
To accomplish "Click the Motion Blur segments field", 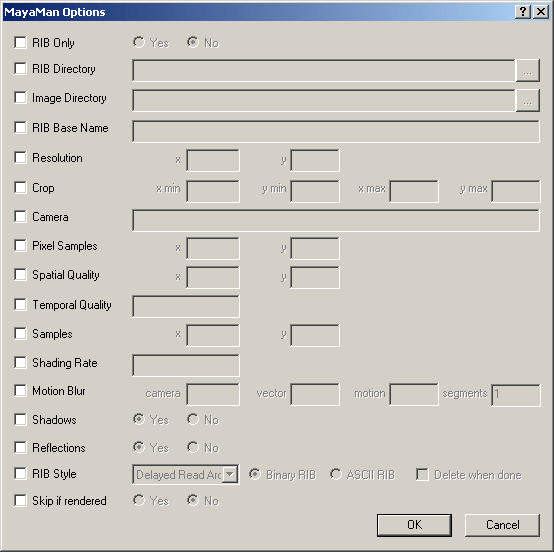I will 515,395.
